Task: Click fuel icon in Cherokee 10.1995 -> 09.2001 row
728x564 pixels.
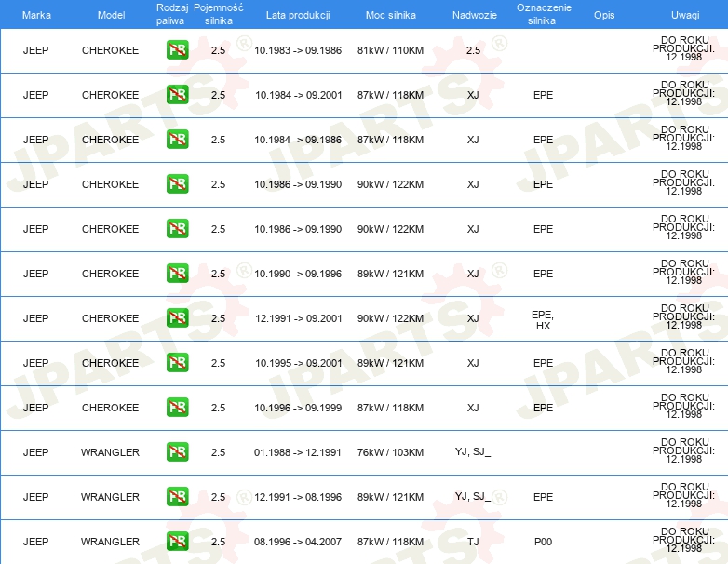Action: pyautogui.click(x=177, y=363)
